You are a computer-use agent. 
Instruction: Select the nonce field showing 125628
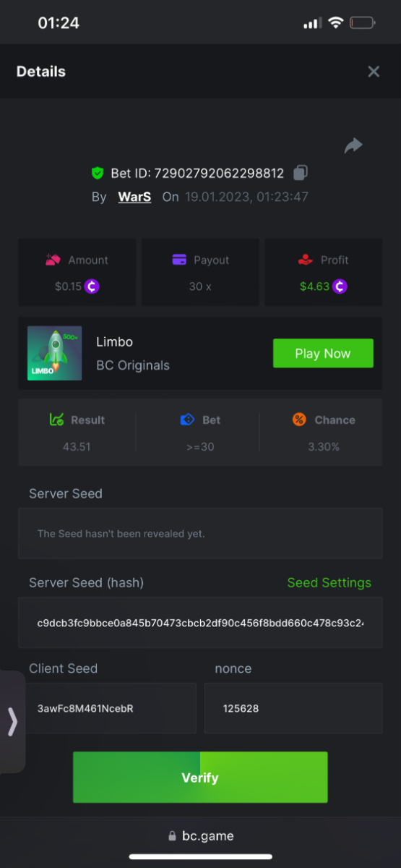coord(293,708)
